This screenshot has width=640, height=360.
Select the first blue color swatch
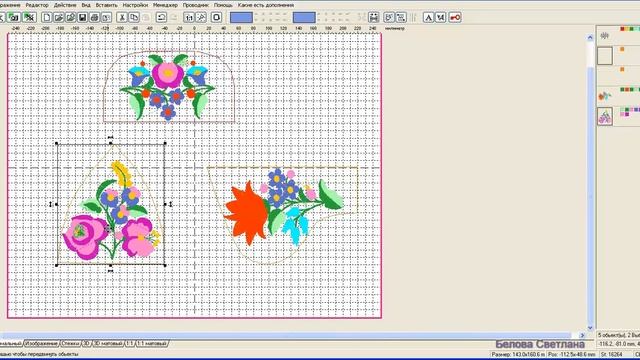(241, 17)
